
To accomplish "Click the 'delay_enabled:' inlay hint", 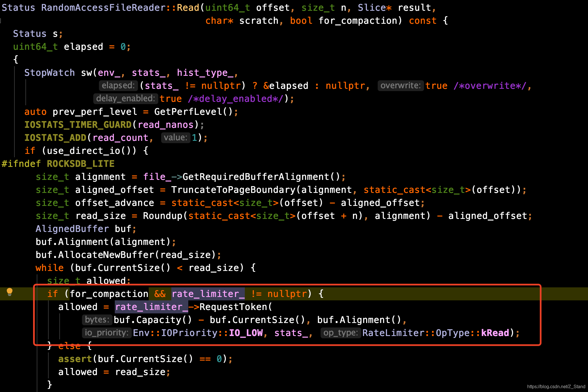I will click(125, 98).
